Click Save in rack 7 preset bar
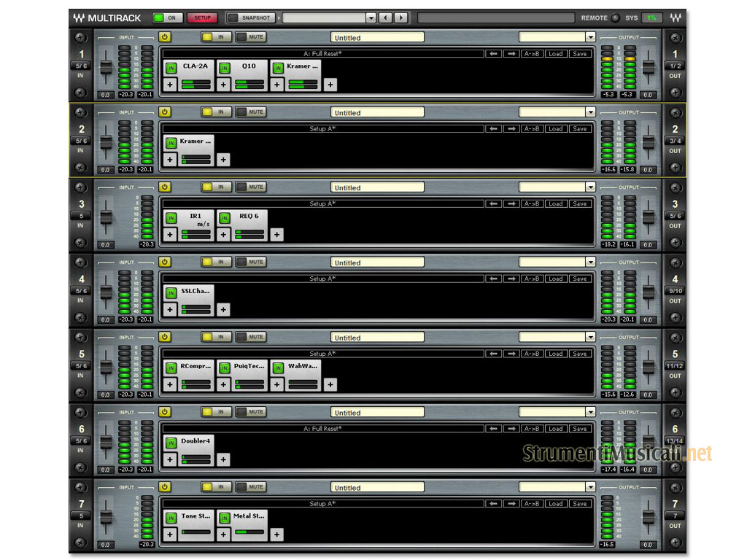Viewport: 747px width, 560px height. click(x=579, y=503)
